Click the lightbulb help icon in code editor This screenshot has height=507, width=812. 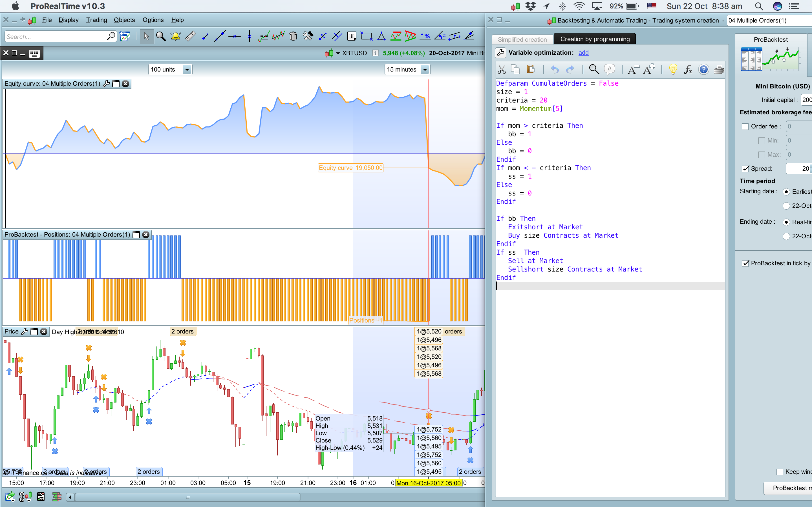[673, 69]
